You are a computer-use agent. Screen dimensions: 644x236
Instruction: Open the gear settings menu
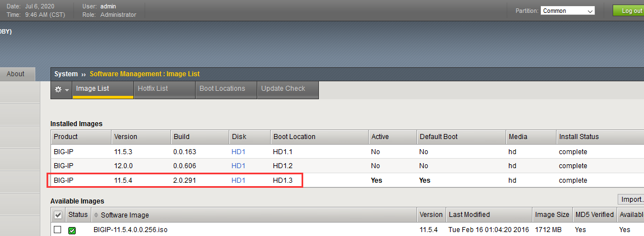coord(58,90)
